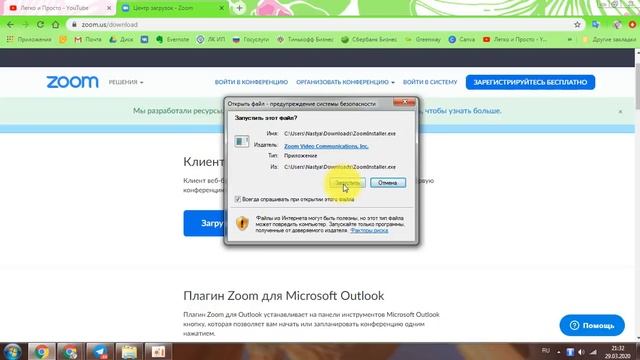Open the Почта Gmail bookmark
640x360 pixels.
pyautogui.click(x=88, y=40)
